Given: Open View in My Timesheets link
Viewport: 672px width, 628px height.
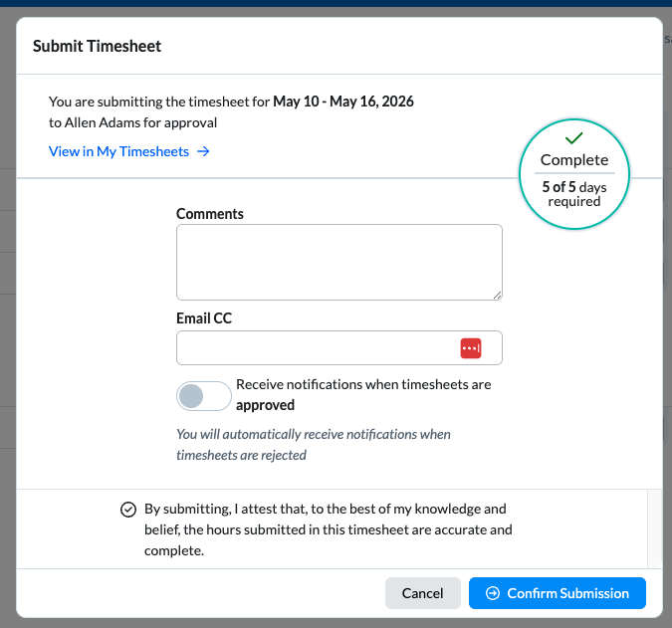Looking at the screenshot, I should (129, 151).
